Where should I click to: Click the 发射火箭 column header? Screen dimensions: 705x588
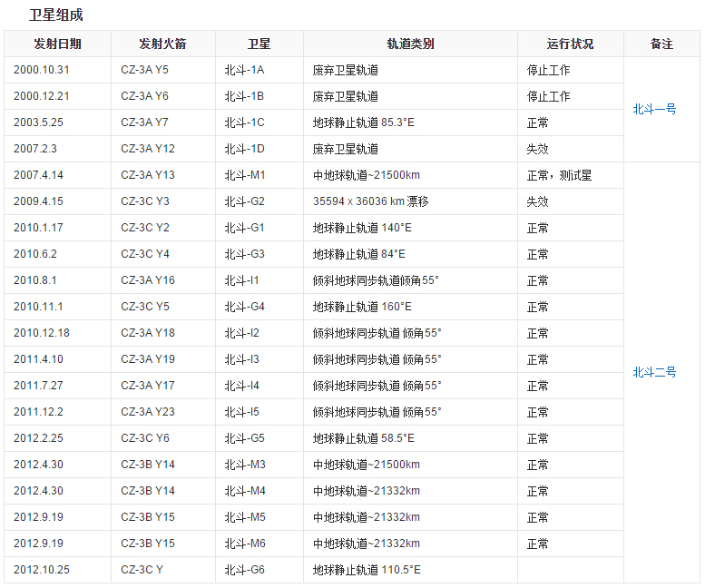162,44
